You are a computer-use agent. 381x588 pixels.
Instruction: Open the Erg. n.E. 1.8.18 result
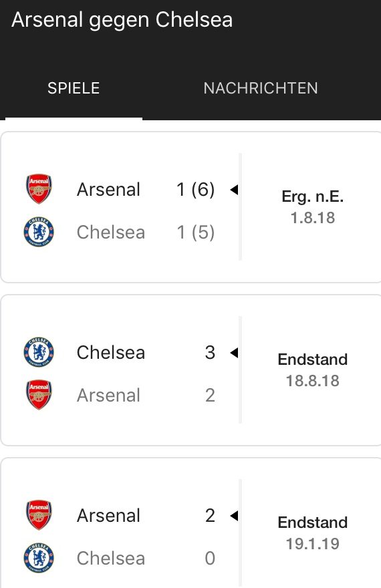[x=312, y=207]
